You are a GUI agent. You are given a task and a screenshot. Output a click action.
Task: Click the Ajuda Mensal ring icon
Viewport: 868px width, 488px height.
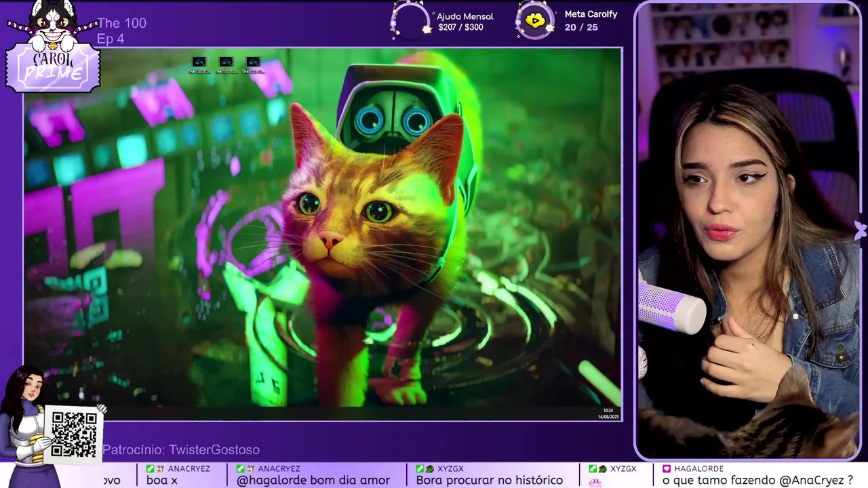[411, 21]
